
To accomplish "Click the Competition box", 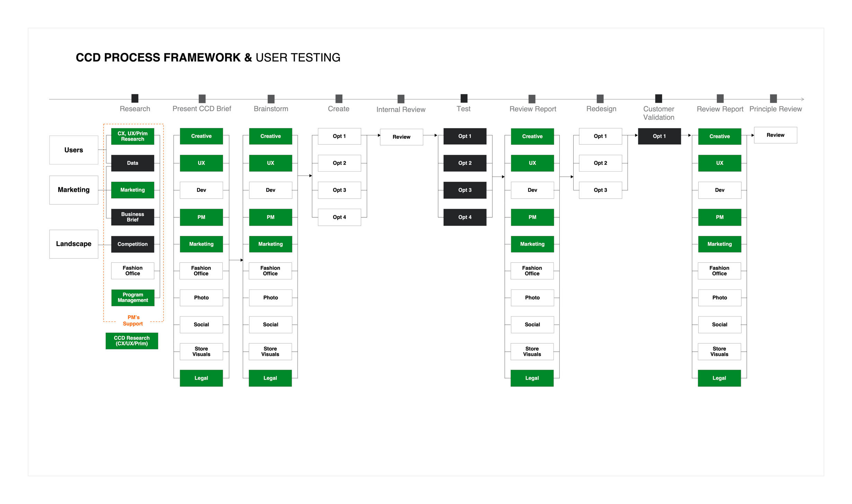I will 133,244.
